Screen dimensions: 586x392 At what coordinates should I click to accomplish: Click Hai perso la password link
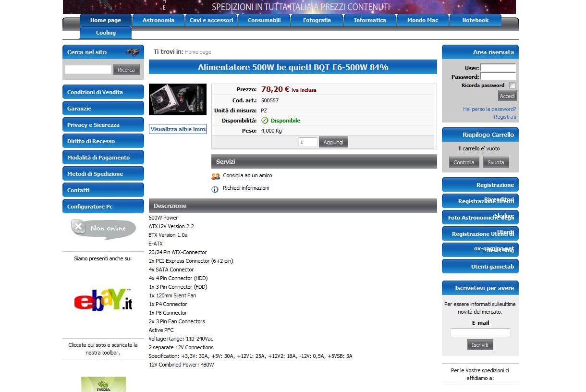(489, 109)
